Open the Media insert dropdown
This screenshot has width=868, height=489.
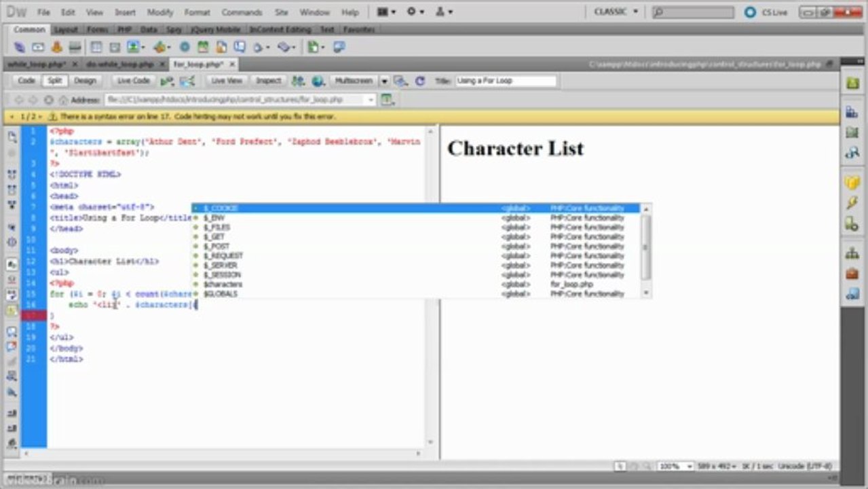pos(162,47)
